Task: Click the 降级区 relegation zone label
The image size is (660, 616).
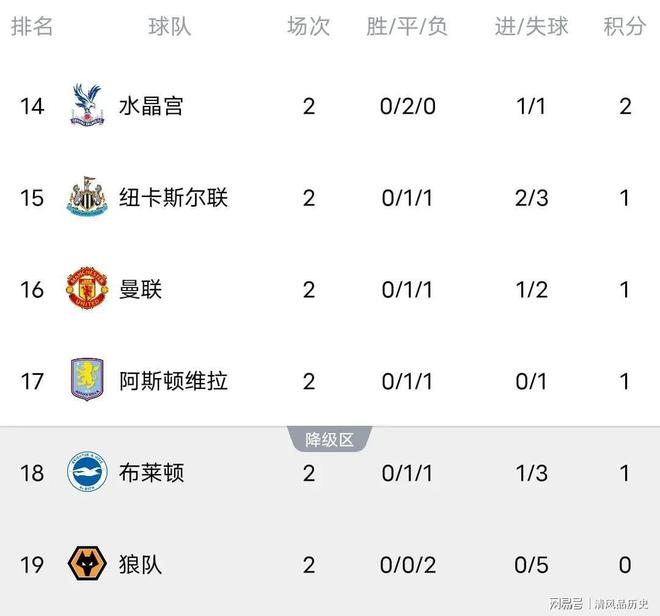Action: [330, 438]
